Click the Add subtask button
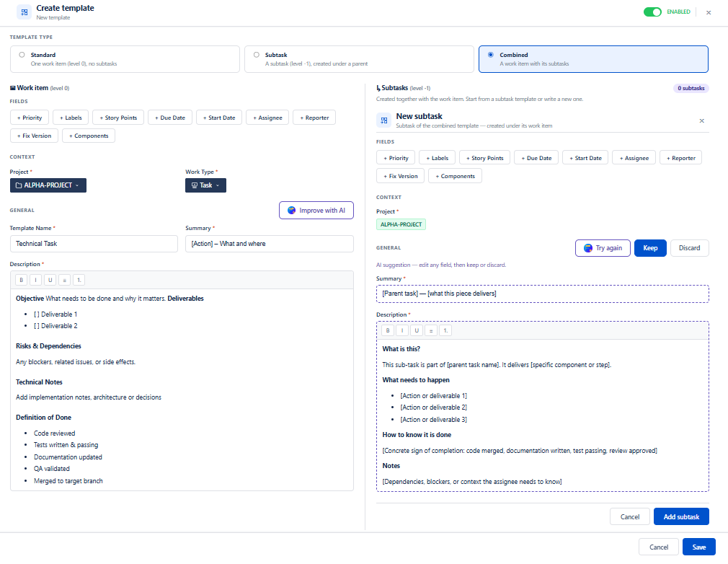This screenshot has height=564, width=728. tap(681, 516)
